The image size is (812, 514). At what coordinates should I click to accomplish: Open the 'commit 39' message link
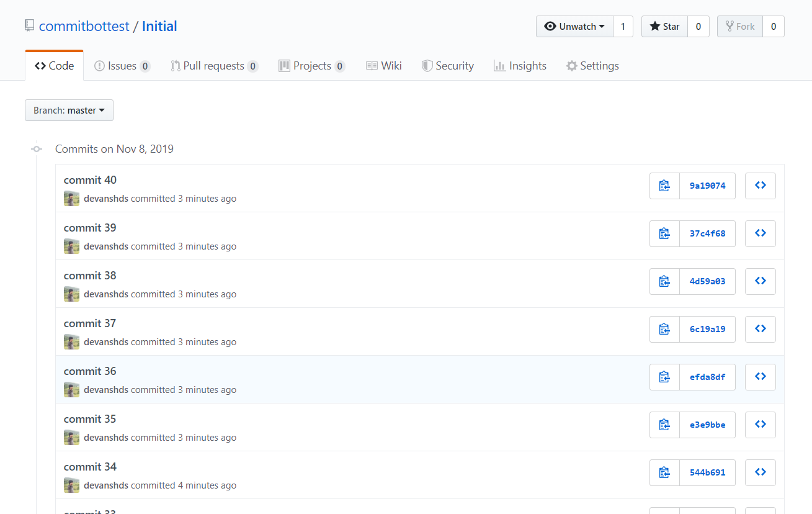[90, 228]
